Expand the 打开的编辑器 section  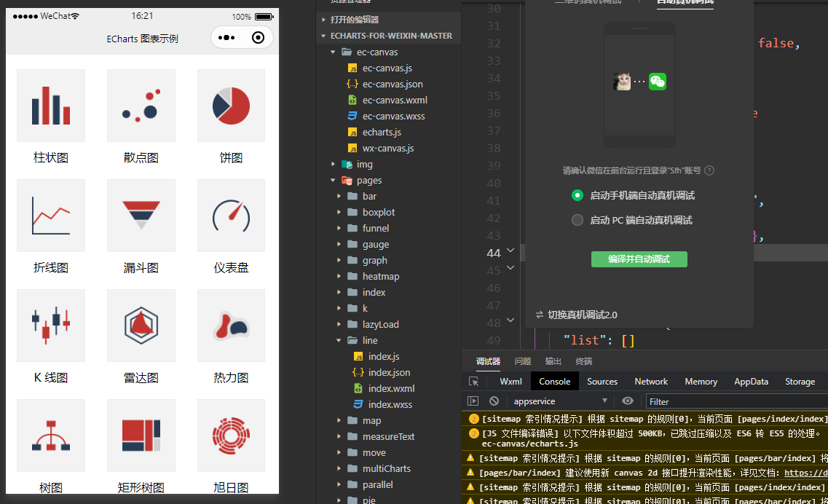pos(324,20)
